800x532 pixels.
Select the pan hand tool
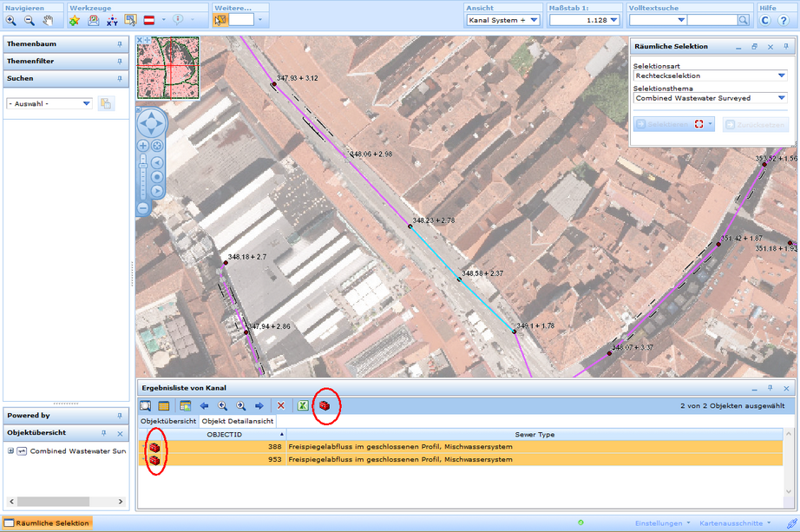[x=48, y=20]
